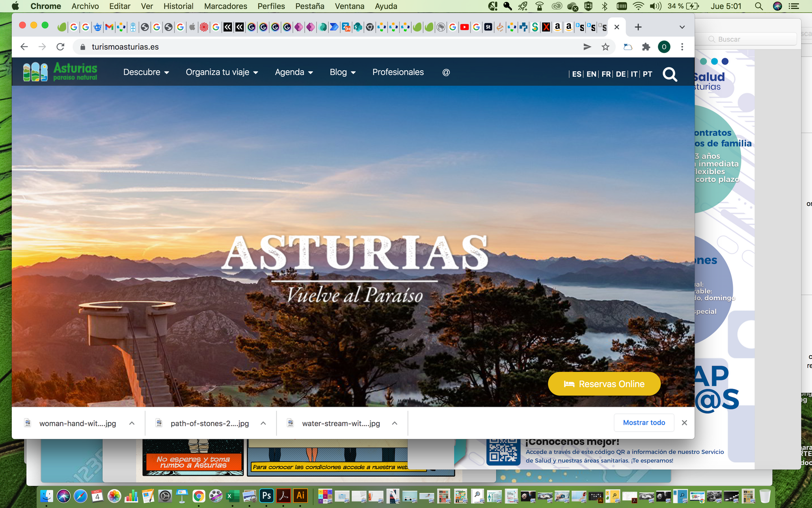Click the Reservas Online button
This screenshot has height=508, width=812.
[604, 384]
